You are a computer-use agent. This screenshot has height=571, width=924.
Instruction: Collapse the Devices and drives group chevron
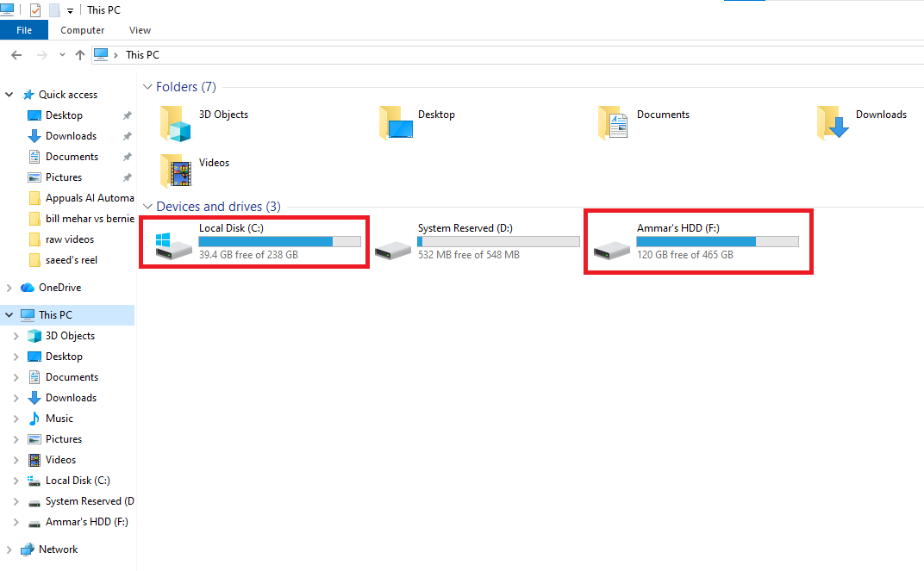[147, 207]
